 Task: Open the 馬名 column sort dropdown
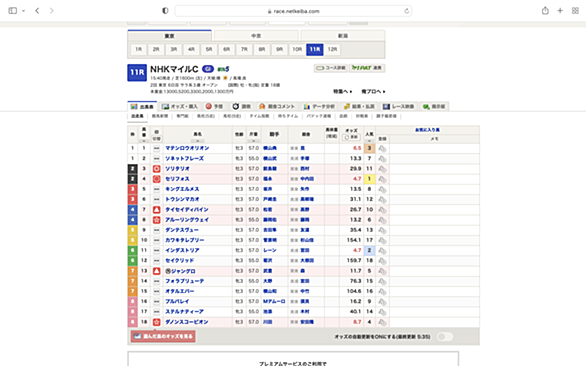[197, 141]
